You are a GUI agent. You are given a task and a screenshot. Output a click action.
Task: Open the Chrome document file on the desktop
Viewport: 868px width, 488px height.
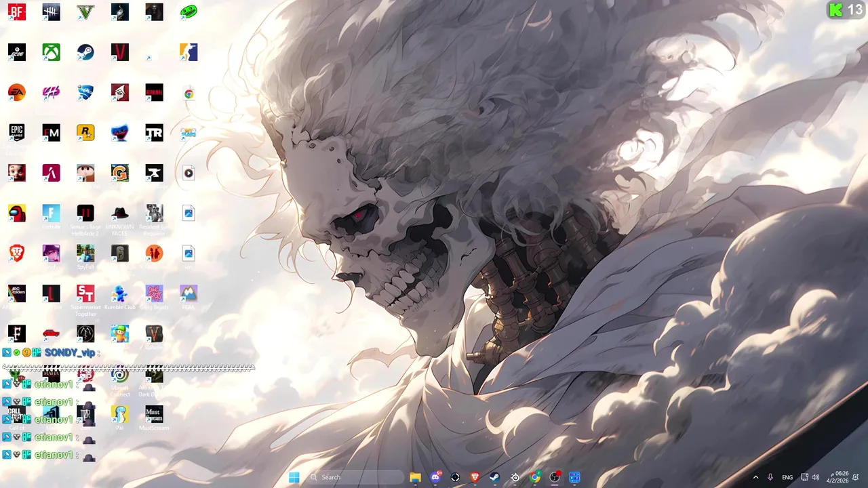pos(189,94)
